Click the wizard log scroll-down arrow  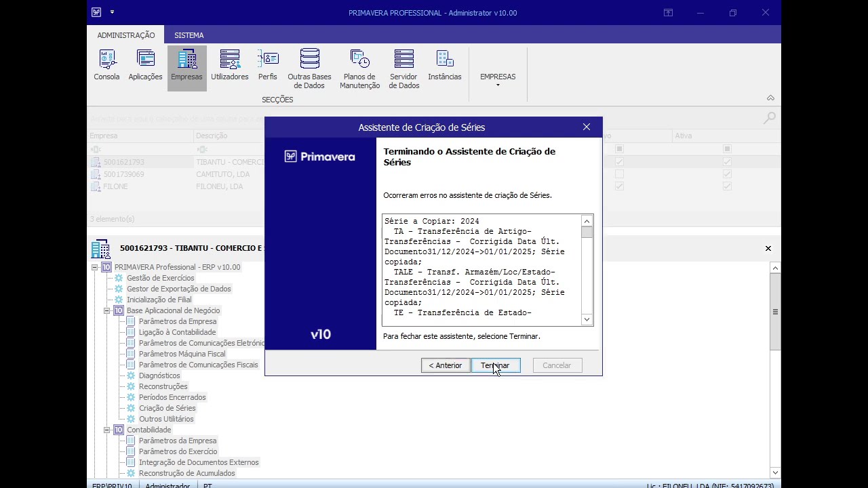[x=587, y=319]
